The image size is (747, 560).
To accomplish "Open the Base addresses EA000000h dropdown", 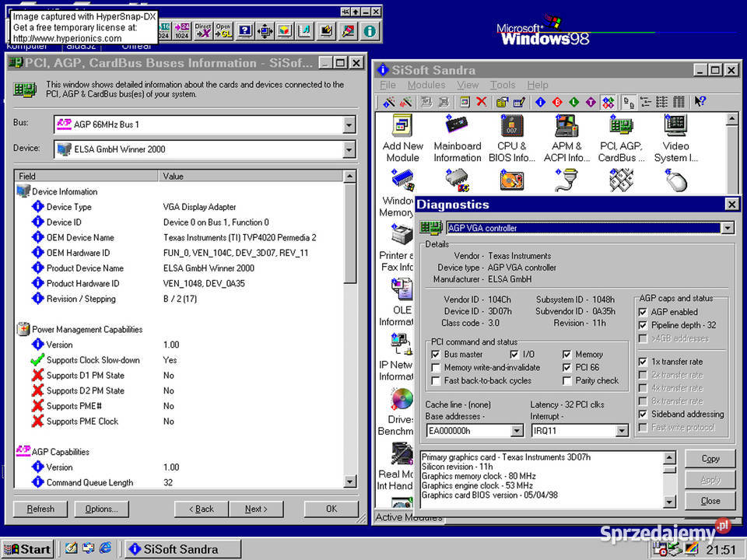I will click(517, 431).
